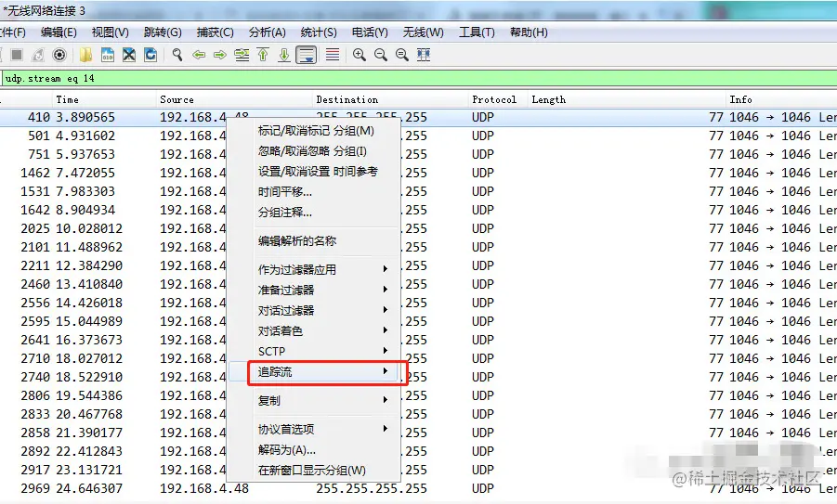Image resolution: width=837 pixels, height=504 pixels.
Task: Click the zoom in toolbar icon
Action: coord(360,55)
